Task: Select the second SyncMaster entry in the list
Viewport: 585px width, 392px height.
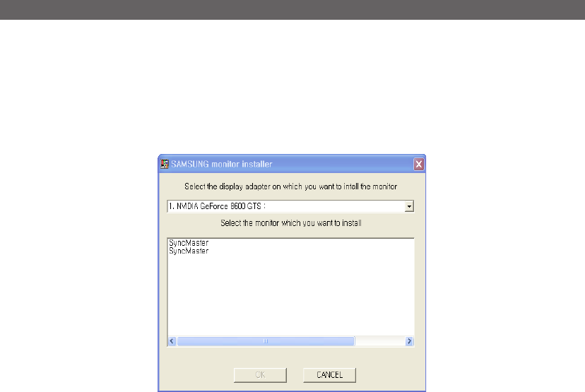Action: 189,251
